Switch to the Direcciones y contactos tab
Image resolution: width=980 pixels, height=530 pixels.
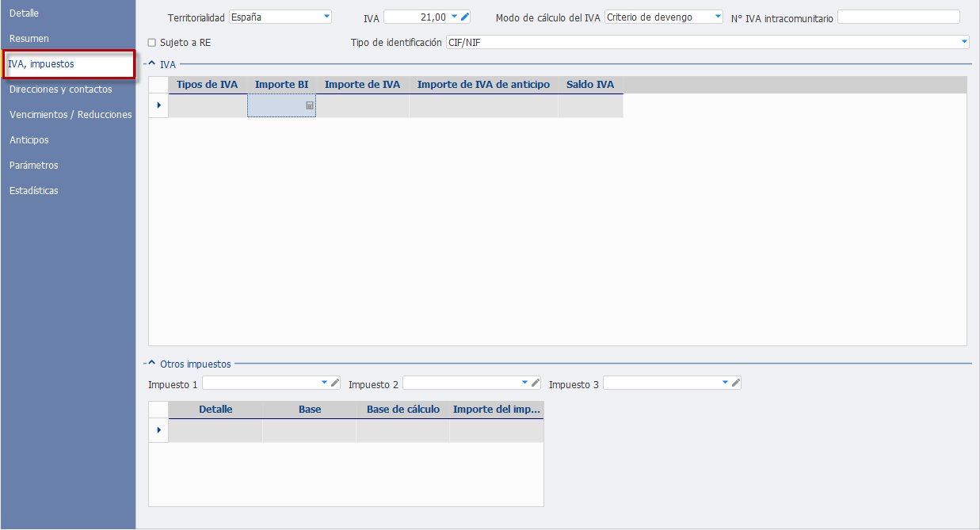click(61, 90)
